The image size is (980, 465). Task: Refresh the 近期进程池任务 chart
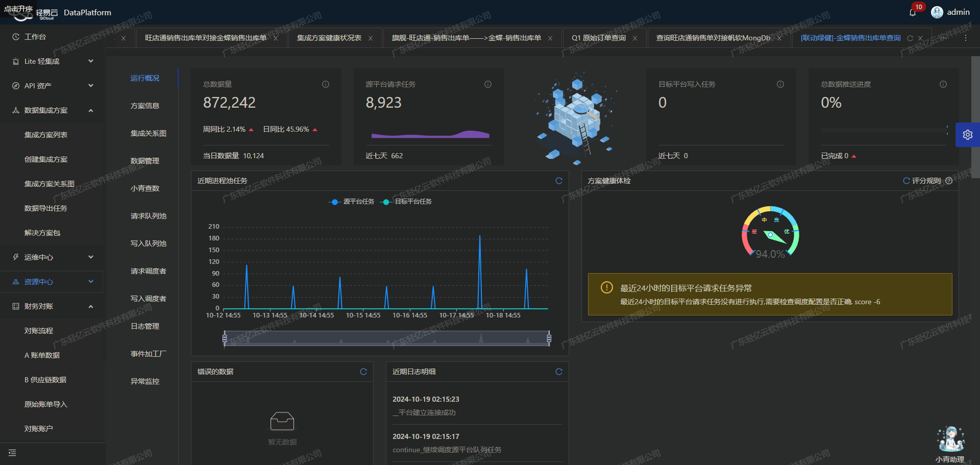[x=559, y=181]
